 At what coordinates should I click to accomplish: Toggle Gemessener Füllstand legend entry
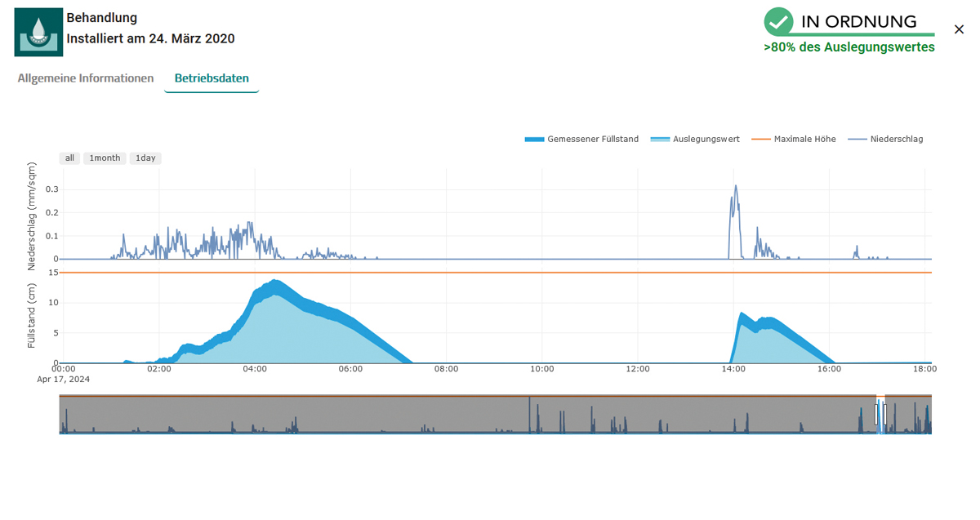click(x=581, y=140)
